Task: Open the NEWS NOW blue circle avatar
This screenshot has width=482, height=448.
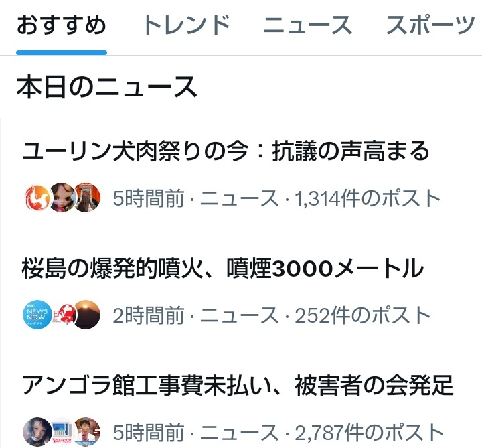Action: coord(37,315)
